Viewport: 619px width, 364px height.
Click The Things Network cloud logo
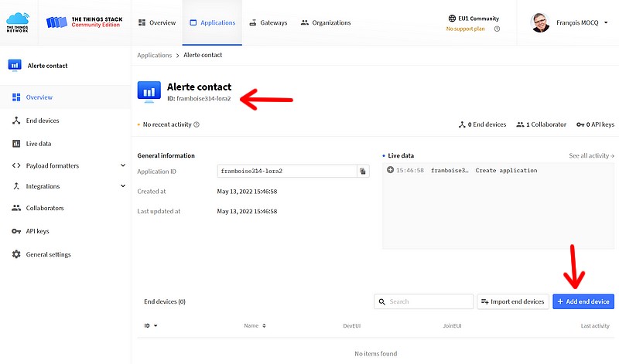tap(18, 22)
